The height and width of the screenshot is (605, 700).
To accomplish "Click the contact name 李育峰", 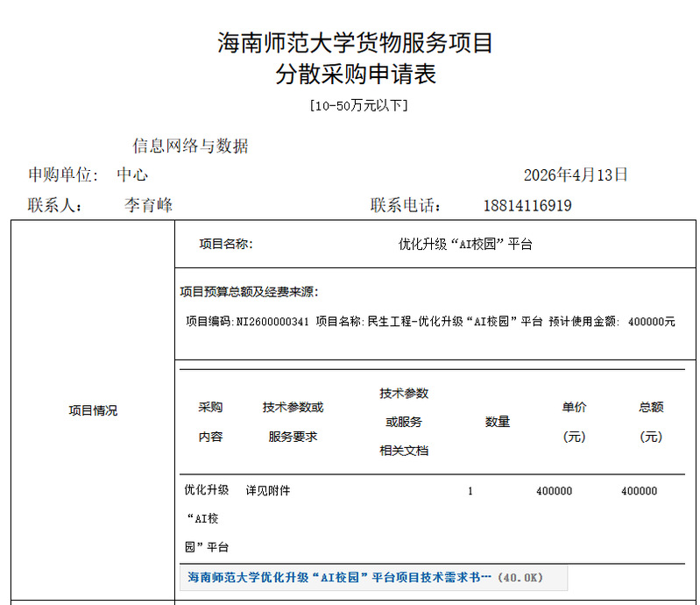I will [148, 205].
